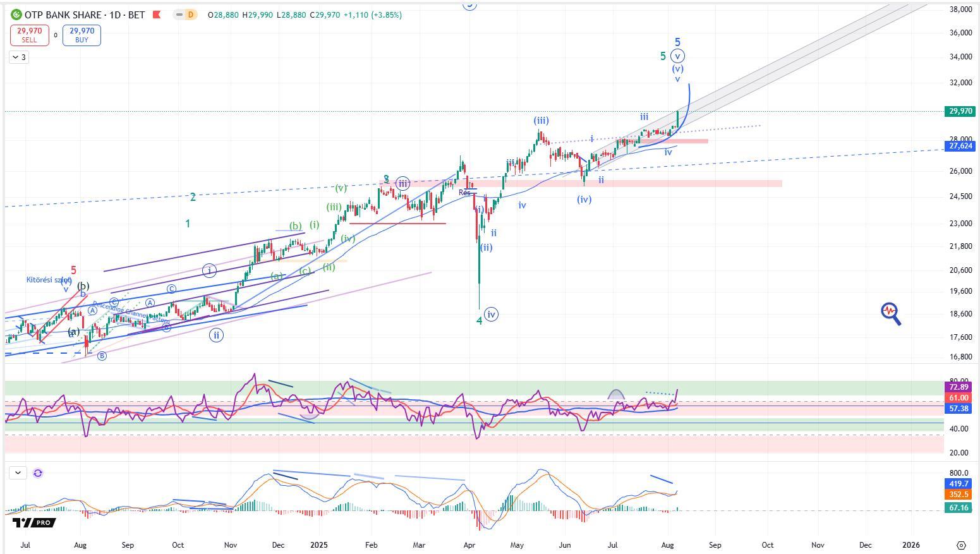Viewport: 980px width, 554px height.
Task: Expand the collapsed indicators list labeled 3
Action: pos(18,57)
